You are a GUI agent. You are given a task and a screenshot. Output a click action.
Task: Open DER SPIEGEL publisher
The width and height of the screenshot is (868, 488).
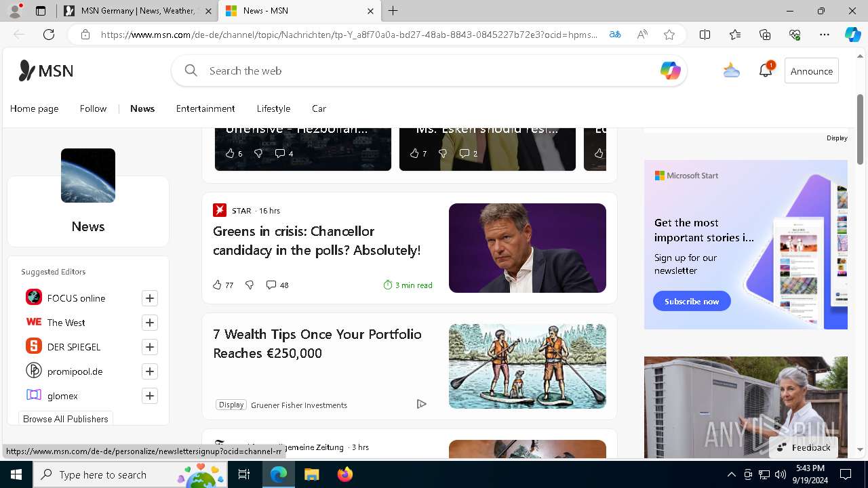[x=74, y=347]
